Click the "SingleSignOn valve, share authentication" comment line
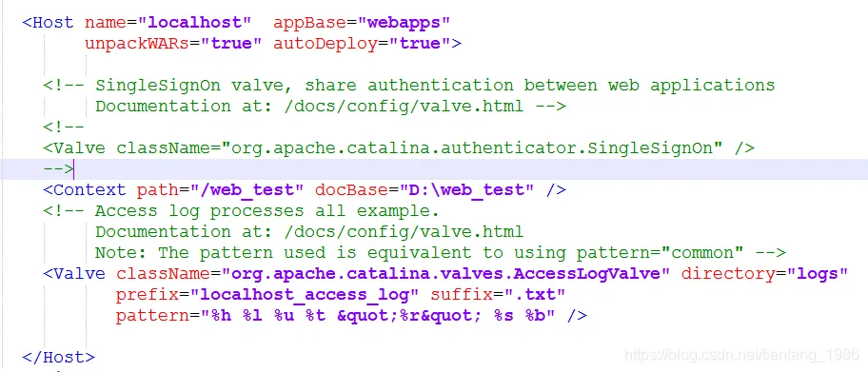868x372 pixels. [409, 86]
